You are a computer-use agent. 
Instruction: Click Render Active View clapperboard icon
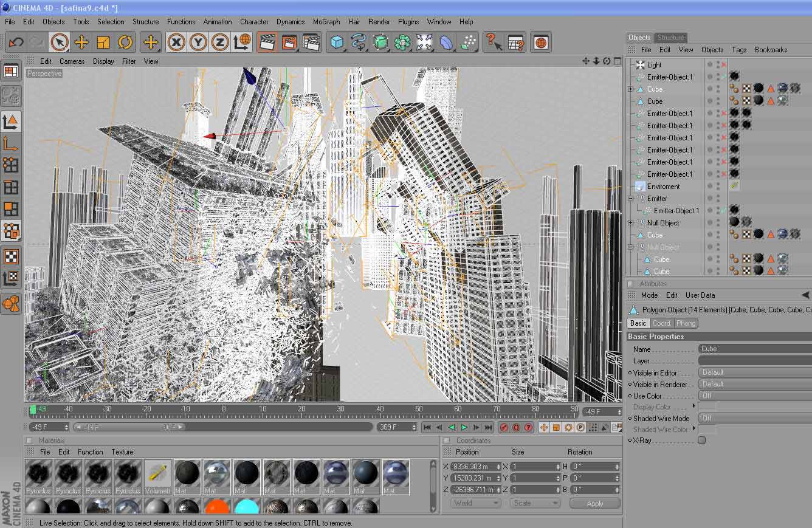point(267,42)
